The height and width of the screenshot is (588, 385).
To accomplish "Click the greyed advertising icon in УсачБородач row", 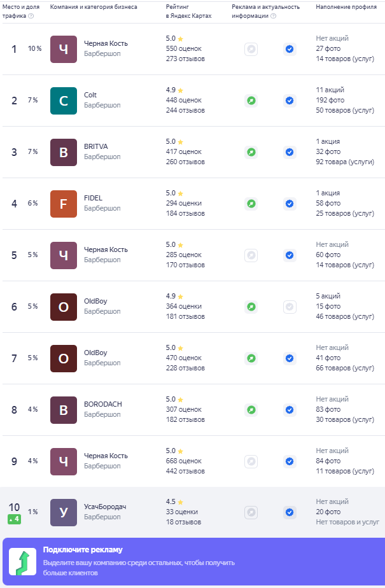I will pos(251,512).
